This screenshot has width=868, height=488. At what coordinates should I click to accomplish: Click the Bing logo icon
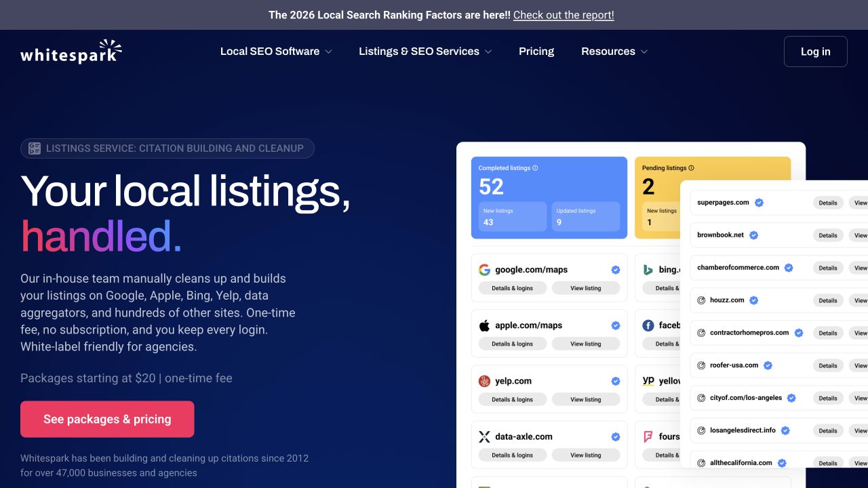click(648, 270)
